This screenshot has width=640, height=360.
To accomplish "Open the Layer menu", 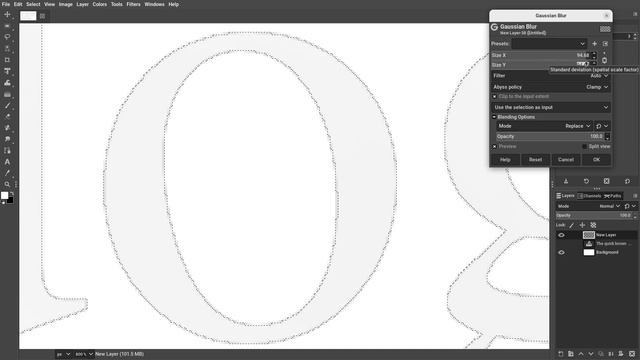I will pos(82,4).
